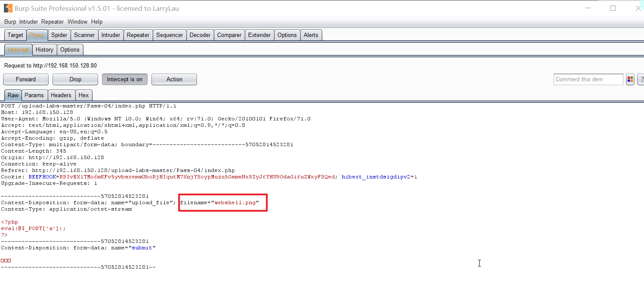
Task: Open the Help menu
Action: point(97,21)
